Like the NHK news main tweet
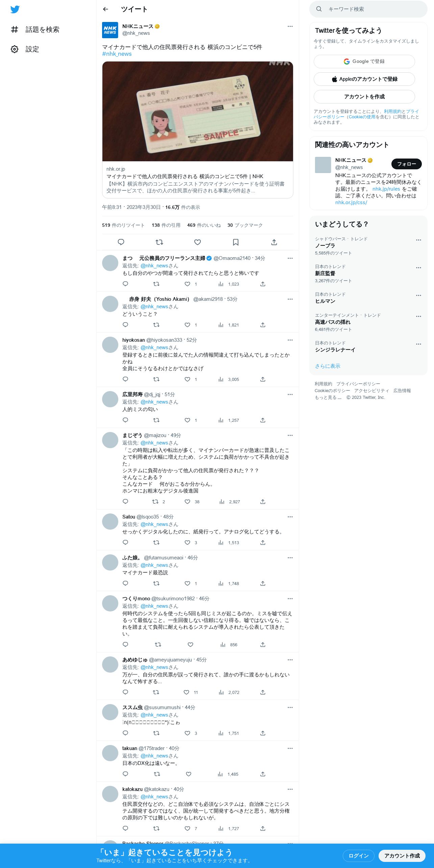Viewport: 434px width, 868px height. tap(197, 242)
